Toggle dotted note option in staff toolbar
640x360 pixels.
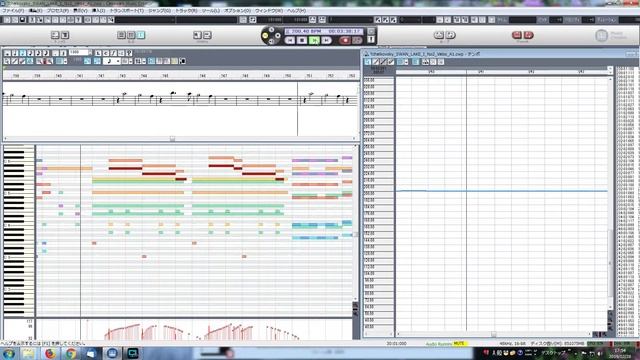[56, 53]
